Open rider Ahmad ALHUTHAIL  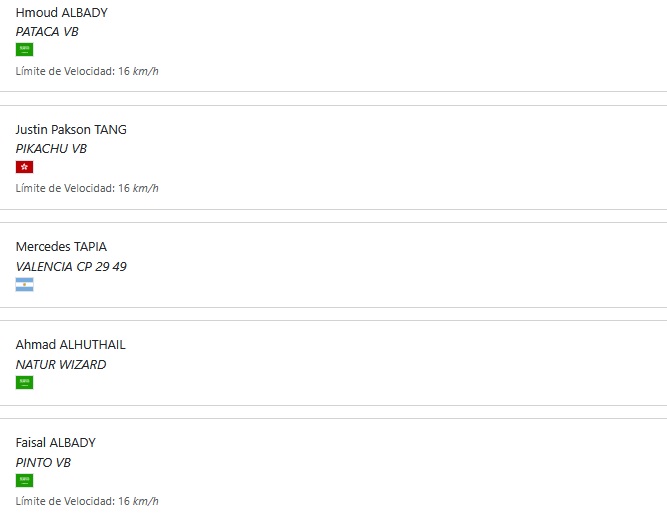tap(71, 345)
